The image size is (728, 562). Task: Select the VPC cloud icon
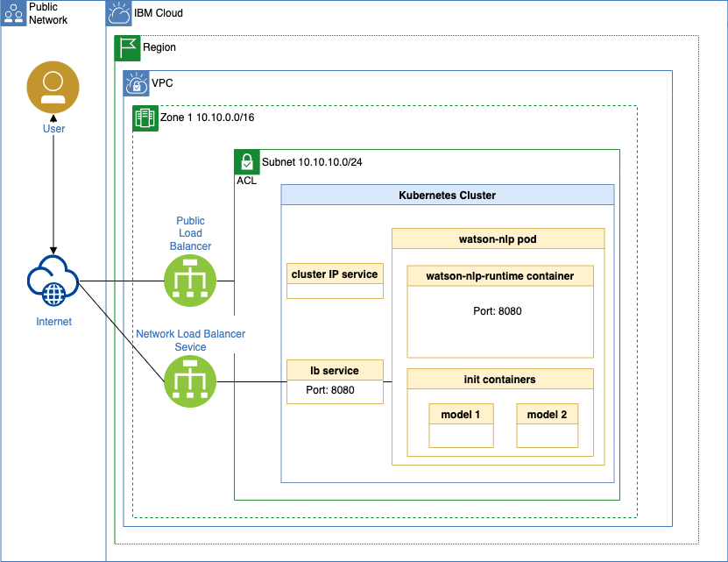pyautogui.click(x=137, y=83)
